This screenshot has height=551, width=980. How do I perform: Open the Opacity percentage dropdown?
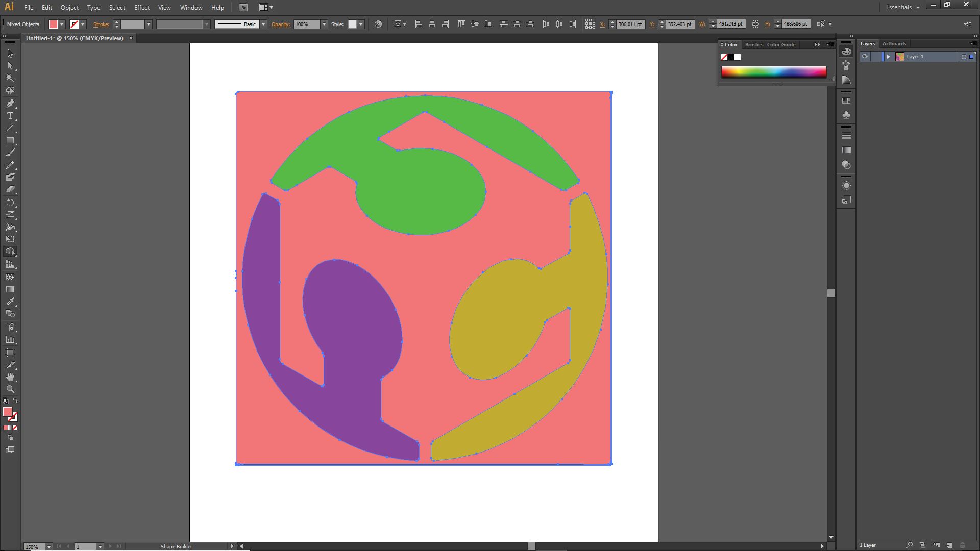[324, 24]
